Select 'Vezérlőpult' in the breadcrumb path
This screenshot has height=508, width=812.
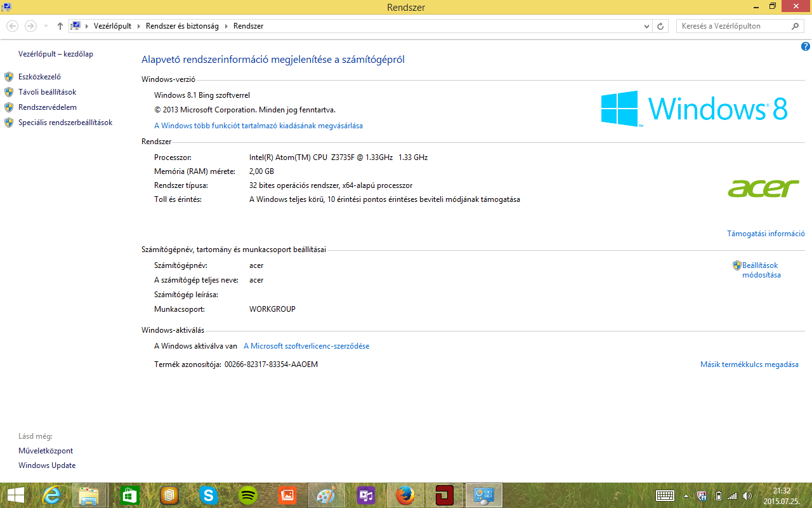click(112, 26)
